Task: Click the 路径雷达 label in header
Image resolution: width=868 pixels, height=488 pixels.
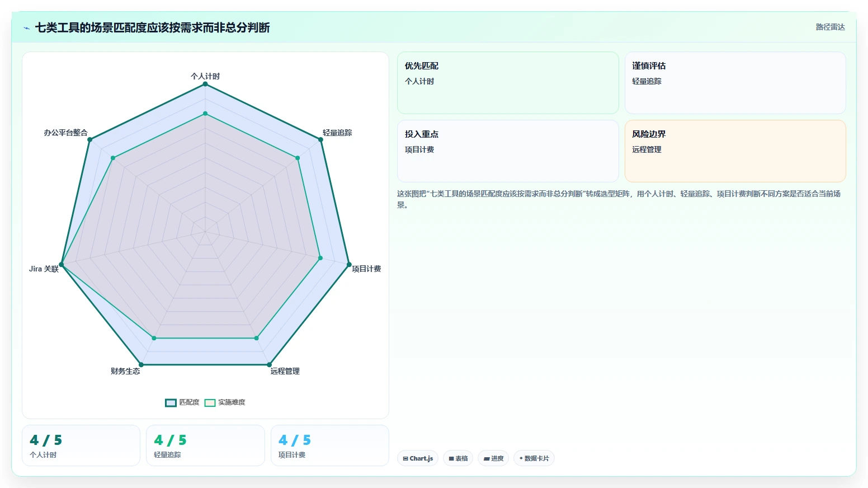Action: click(830, 27)
